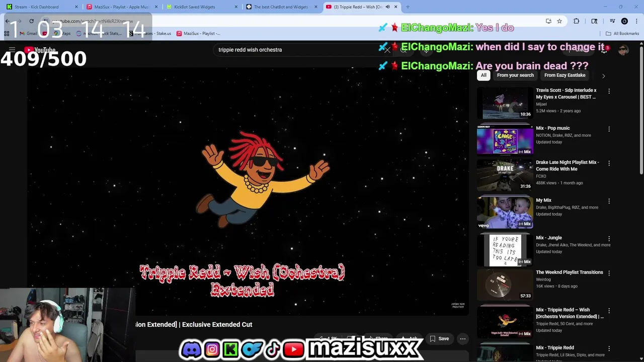Viewport: 644px width, 362px height.
Task: Open the video's more actions three-dot button
Action: pyautogui.click(x=463, y=339)
